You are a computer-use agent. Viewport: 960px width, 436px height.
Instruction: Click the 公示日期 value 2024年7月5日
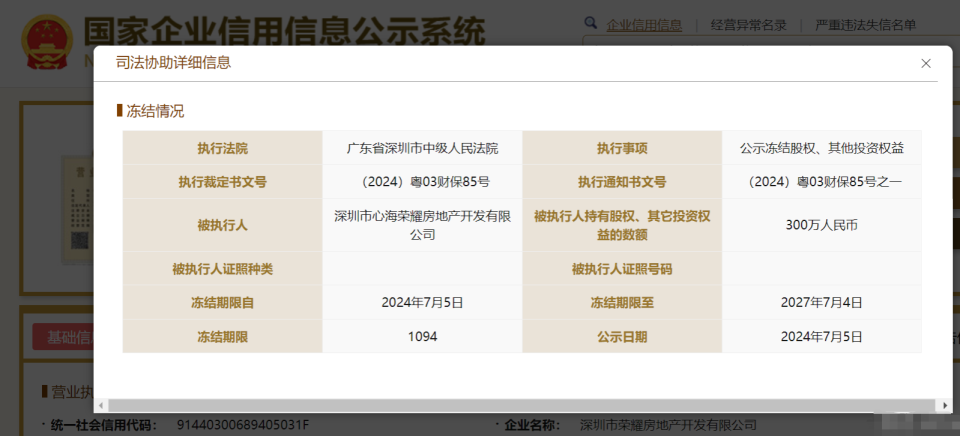[822, 336]
